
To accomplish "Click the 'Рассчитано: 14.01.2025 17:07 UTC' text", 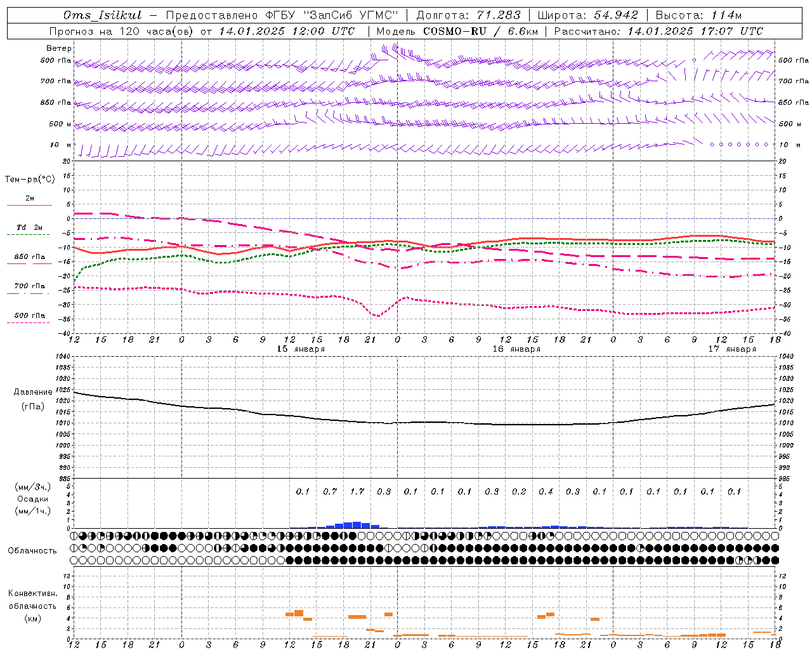I will point(658,31).
